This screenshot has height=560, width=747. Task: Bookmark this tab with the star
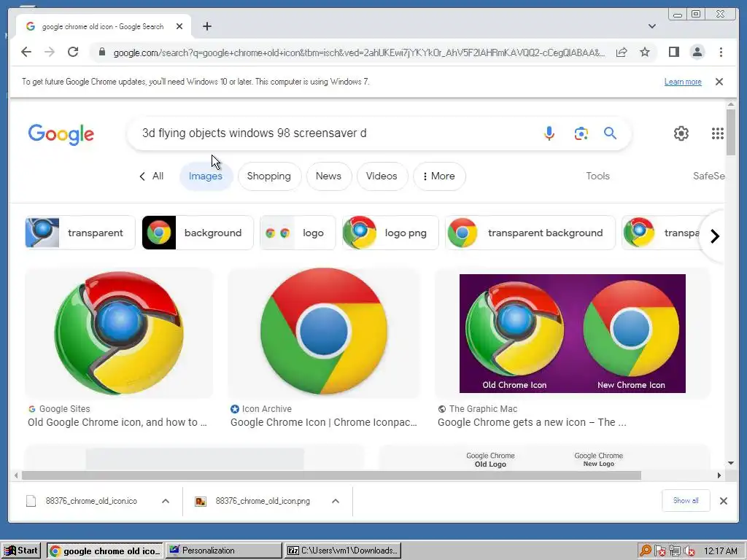pyautogui.click(x=645, y=52)
